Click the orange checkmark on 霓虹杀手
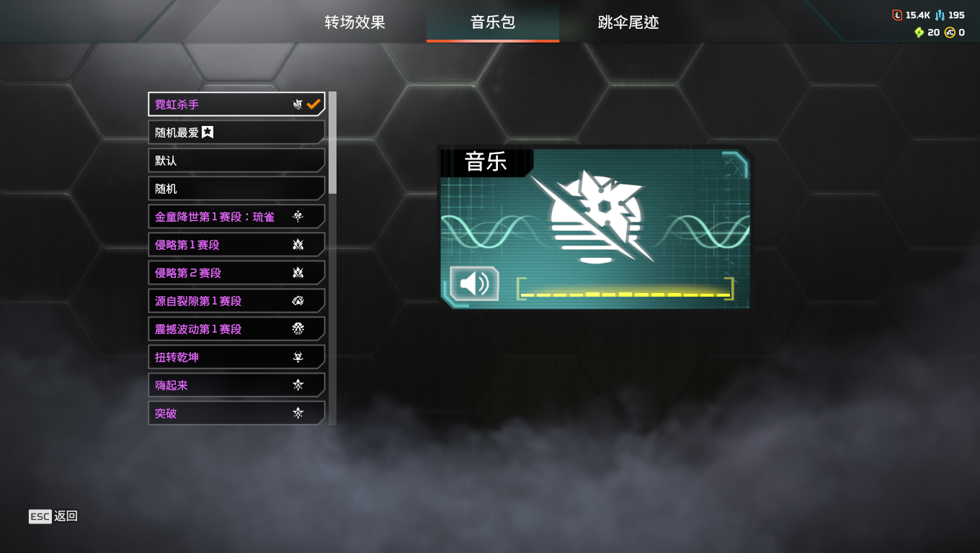 [x=313, y=104]
